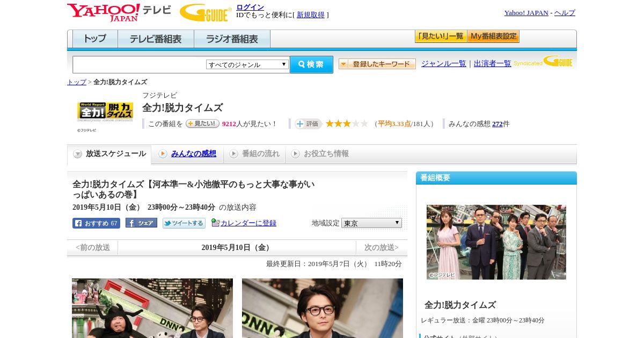
Task: Expand the 登録したキーワード dropdown
Action: point(377,64)
